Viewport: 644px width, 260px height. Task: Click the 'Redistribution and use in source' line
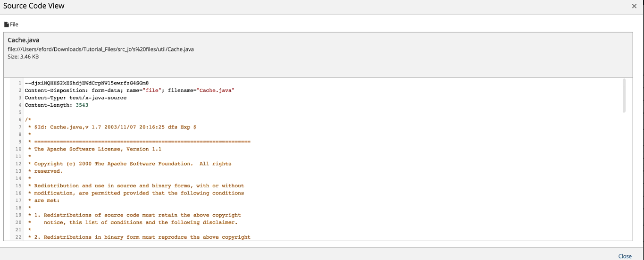(136, 186)
